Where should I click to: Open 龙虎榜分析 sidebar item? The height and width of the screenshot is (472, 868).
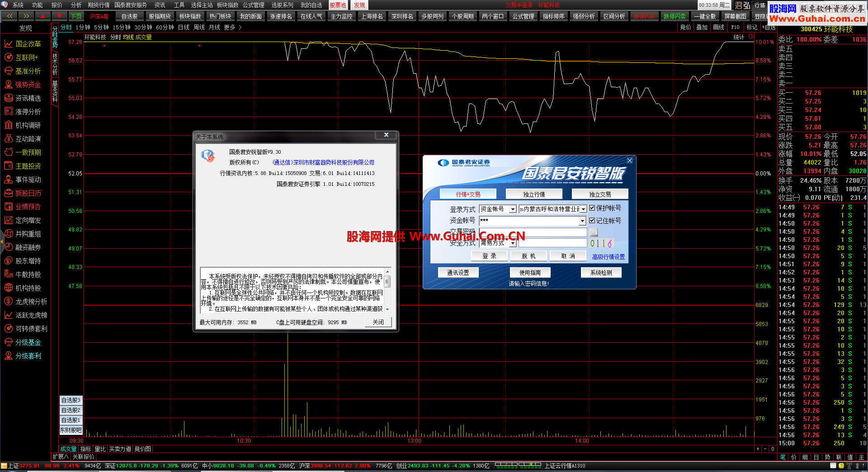[25, 302]
